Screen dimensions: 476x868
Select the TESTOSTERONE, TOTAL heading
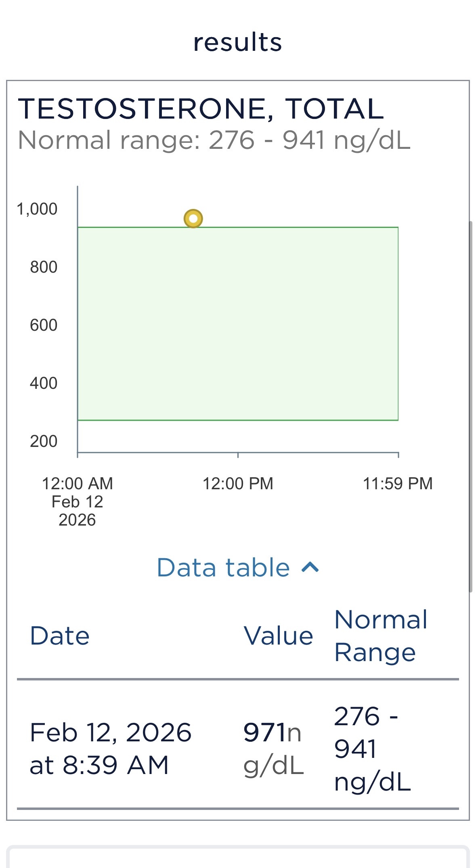pyautogui.click(x=201, y=109)
